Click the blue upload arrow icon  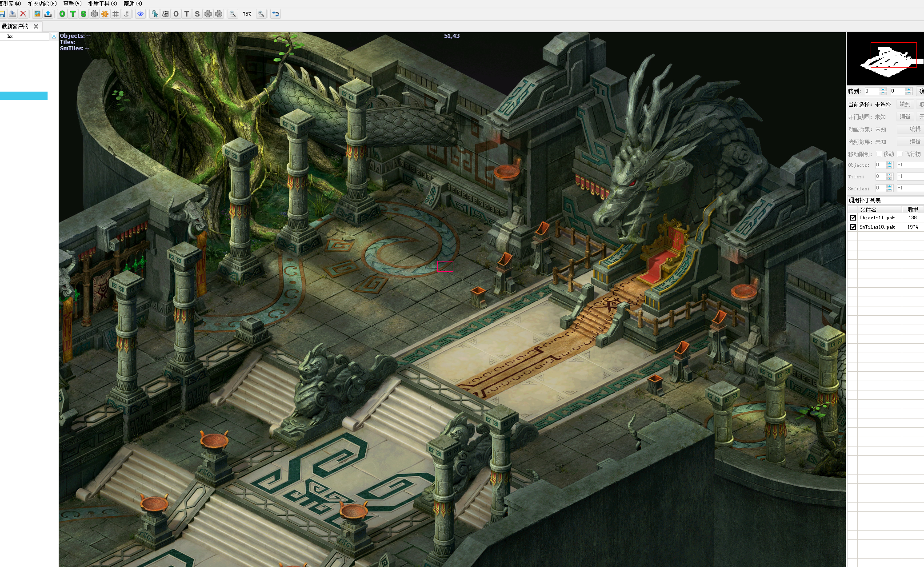tap(48, 14)
